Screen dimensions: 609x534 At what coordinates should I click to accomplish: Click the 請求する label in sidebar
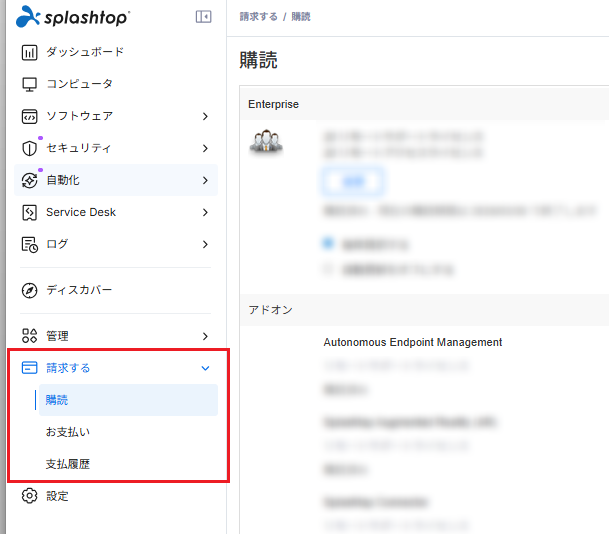[68, 368]
